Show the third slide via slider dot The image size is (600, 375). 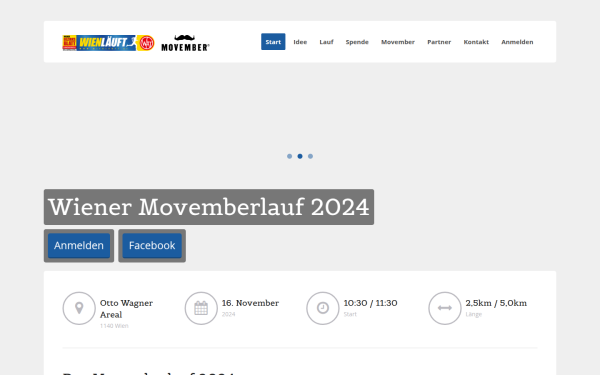(310, 156)
